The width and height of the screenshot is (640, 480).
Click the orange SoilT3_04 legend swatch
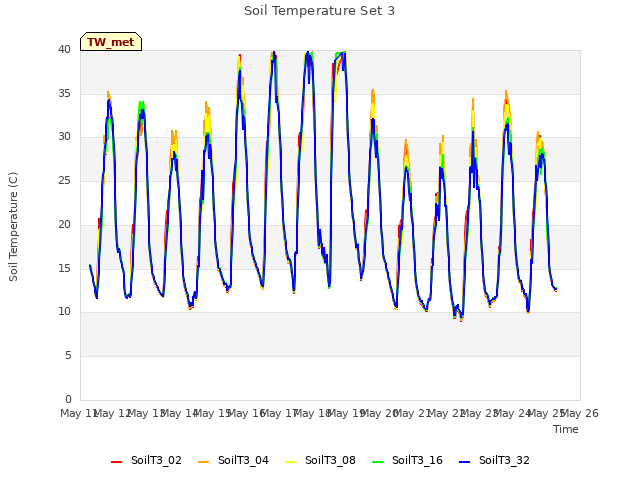tap(203, 462)
